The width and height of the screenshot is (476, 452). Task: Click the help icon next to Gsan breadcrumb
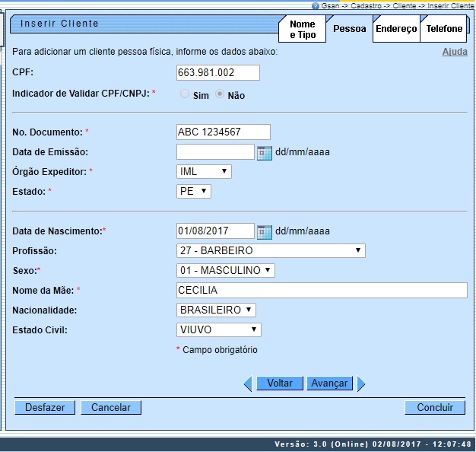tap(316, 5)
